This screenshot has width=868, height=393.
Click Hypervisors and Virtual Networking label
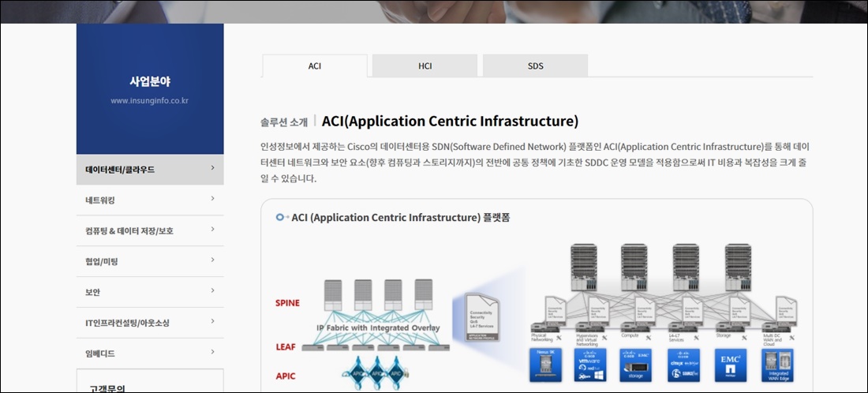click(x=587, y=340)
